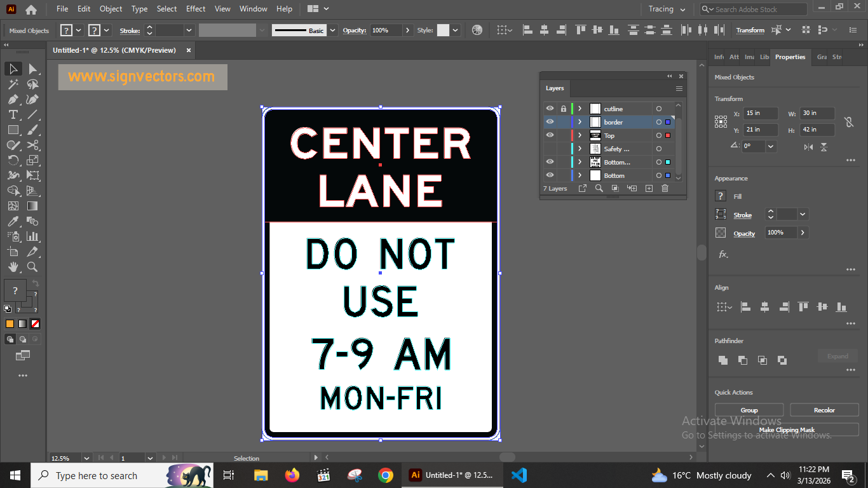
Task: Show the hidden Safety layer
Action: pos(550,149)
